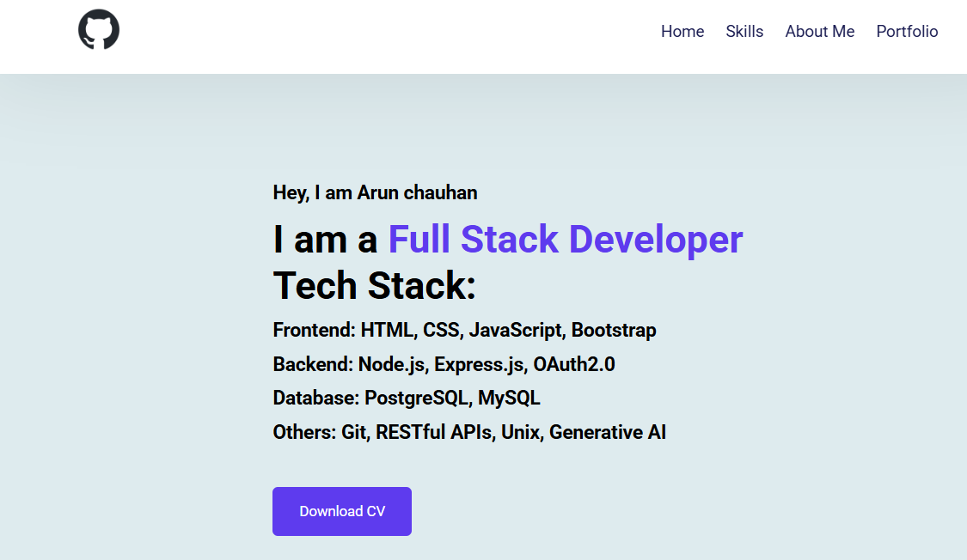
Task: Click the Unix text in Others line
Action: [x=522, y=433]
